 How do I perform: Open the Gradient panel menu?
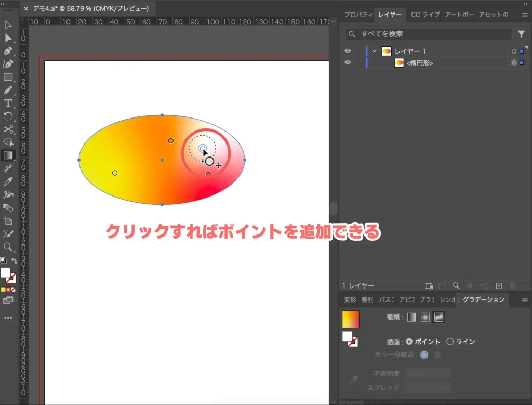click(x=525, y=300)
